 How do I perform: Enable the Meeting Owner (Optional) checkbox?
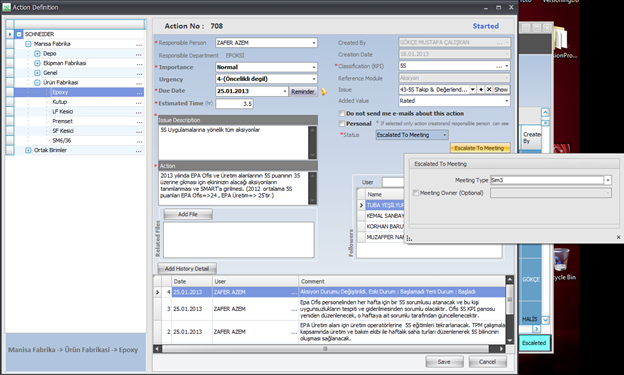416,193
